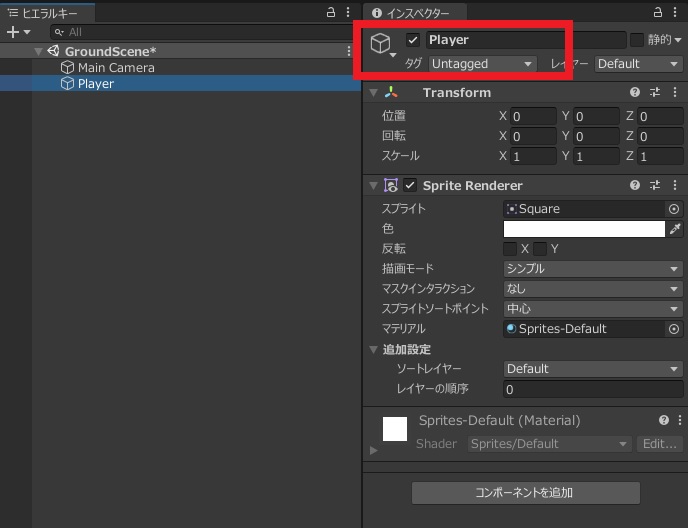688x528 pixels.
Task: Open Sprites-Default material help
Action: click(663, 420)
